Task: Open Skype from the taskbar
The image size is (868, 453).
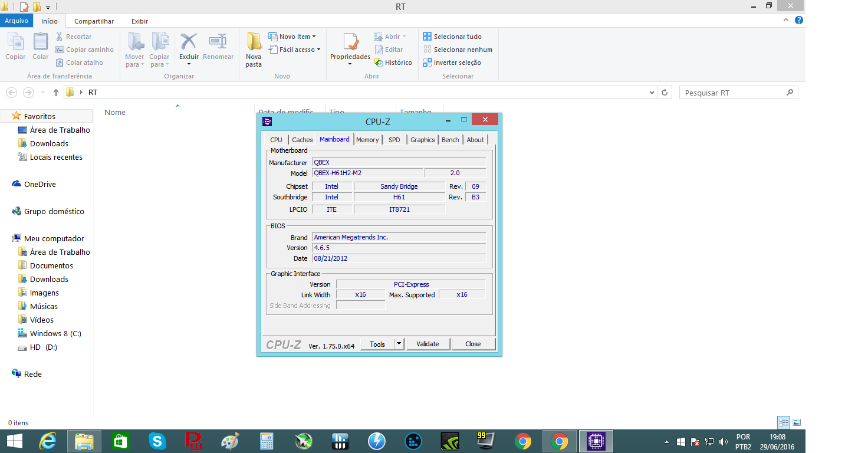Action: pos(156,441)
